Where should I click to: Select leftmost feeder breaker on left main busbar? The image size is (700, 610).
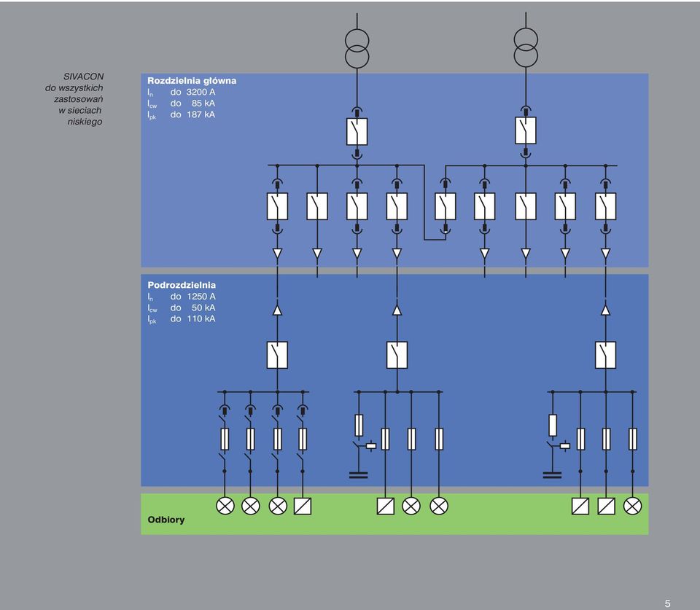277,206
